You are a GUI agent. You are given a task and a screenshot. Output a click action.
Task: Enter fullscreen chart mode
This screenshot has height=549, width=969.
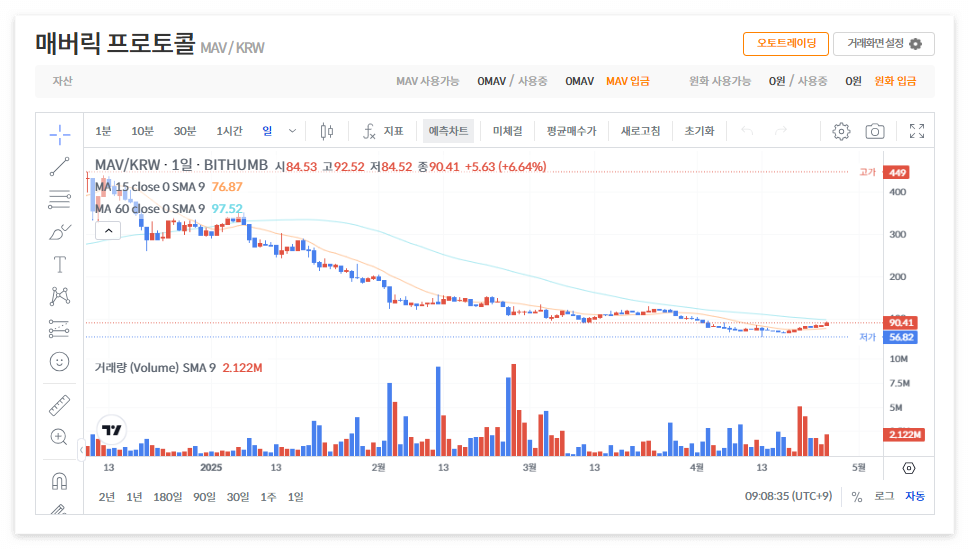click(x=917, y=131)
